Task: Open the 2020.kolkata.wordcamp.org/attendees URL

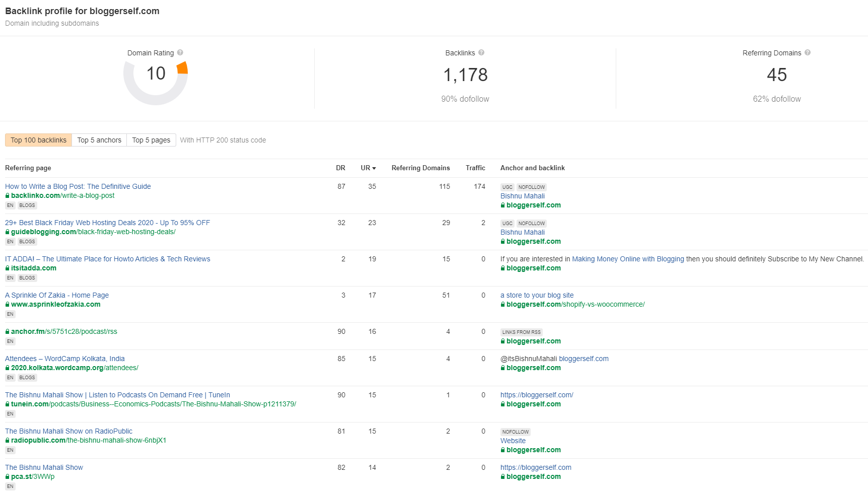Action: [x=75, y=368]
